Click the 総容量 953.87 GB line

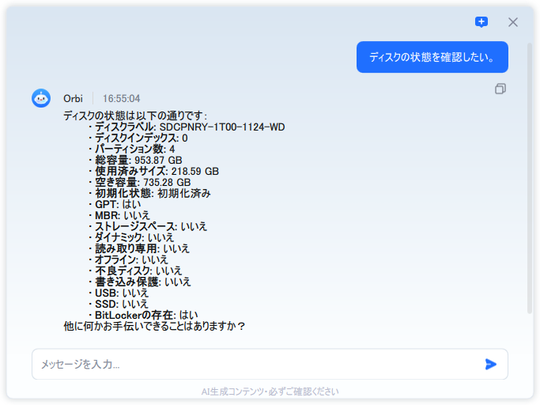tap(138, 160)
